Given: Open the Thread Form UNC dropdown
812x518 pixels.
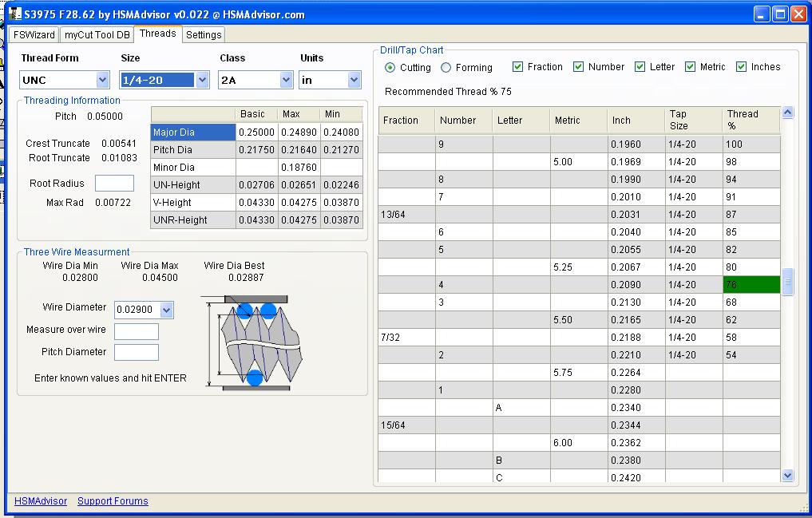Looking at the screenshot, I should point(102,80).
